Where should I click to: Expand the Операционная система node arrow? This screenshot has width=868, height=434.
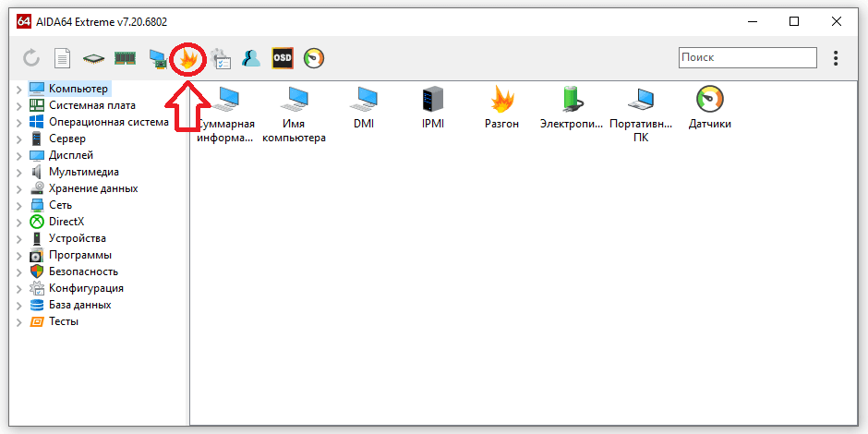click(x=18, y=123)
